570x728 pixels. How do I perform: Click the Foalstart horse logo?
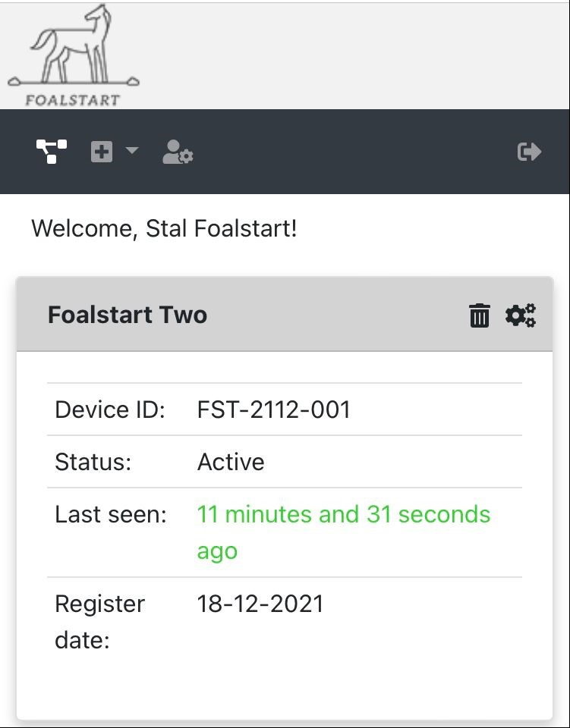tap(74, 55)
